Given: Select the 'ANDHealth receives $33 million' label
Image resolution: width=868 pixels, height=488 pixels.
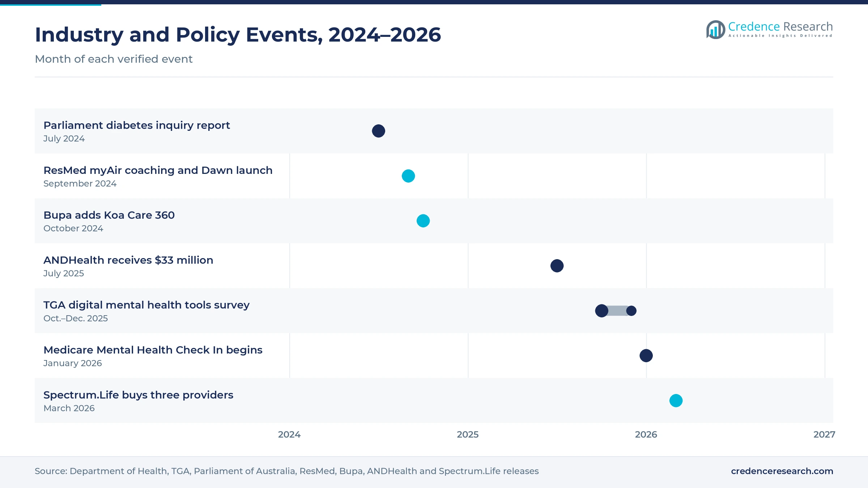Looking at the screenshot, I should point(128,260).
